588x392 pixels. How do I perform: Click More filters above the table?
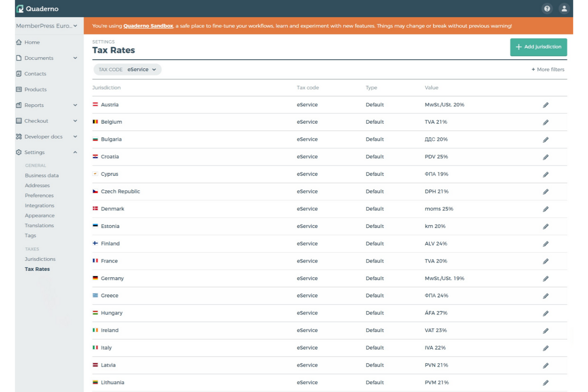tap(548, 69)
